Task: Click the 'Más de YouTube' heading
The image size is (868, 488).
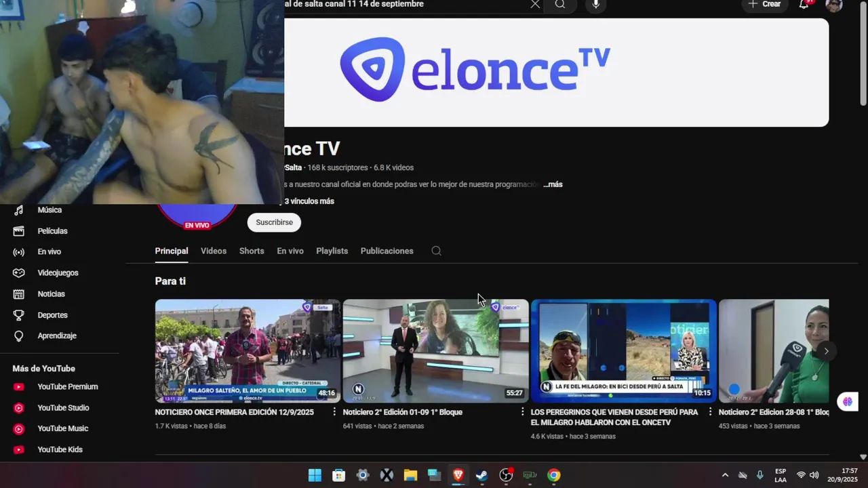Action: 43,369
